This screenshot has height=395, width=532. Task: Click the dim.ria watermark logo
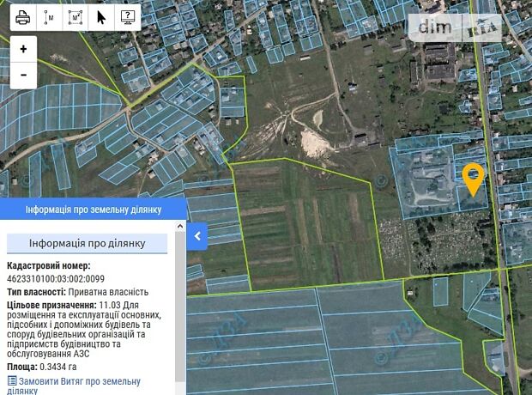[459, 27]
